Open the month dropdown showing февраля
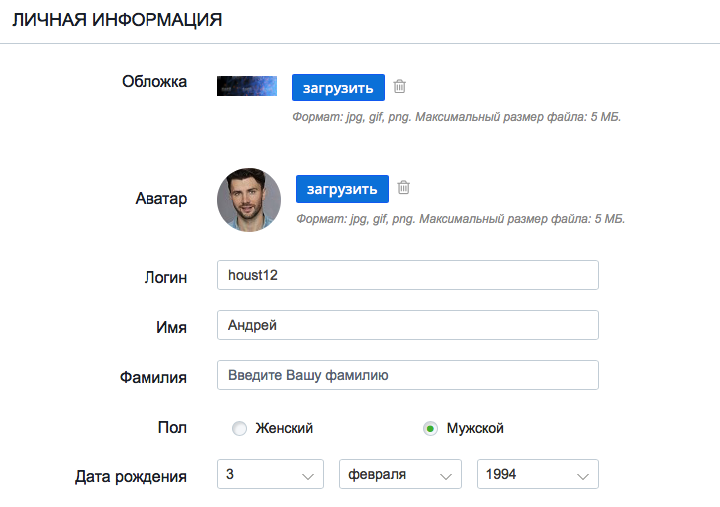 pyautogui.click(x=400, y=474)
